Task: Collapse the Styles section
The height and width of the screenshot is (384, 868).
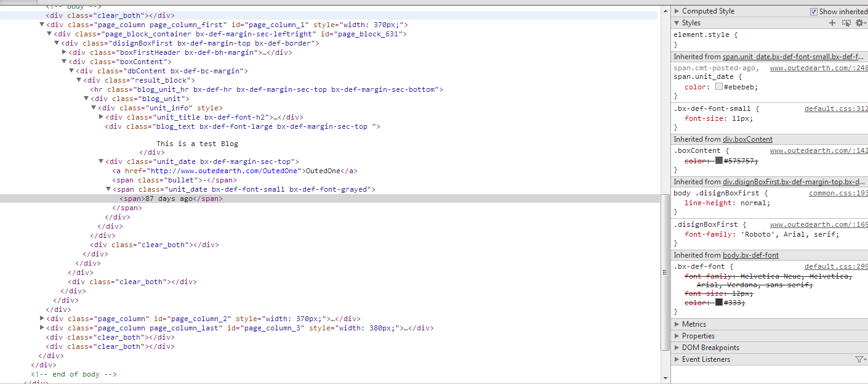Action: pyautogui.click(x=677, y=23)
